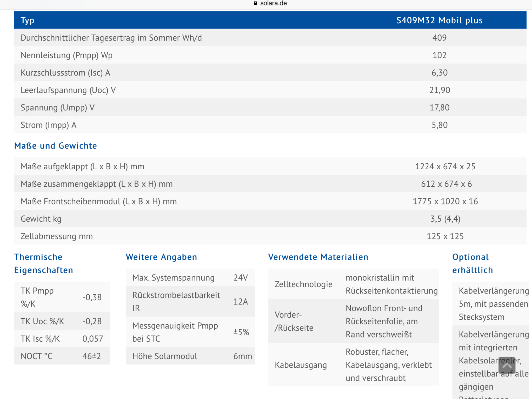The image size is (532, 399).
Task: Click 'Kabelverlängerung mit integrierten Kabelsolarregler' text
Action: coord(494,348)
